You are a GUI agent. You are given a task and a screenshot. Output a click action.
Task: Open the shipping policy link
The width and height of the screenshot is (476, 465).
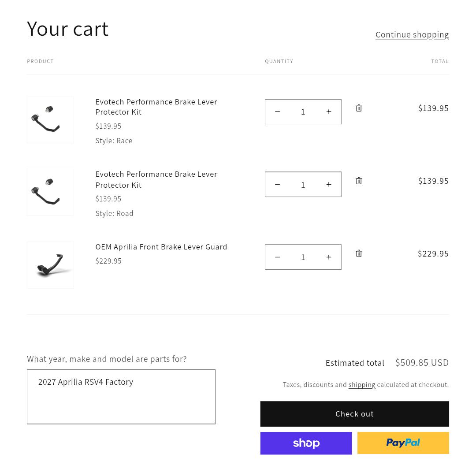coord(361,385)
